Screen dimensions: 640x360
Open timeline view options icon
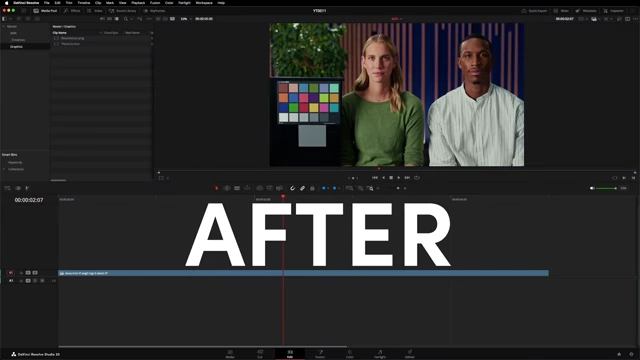(7, 188)
